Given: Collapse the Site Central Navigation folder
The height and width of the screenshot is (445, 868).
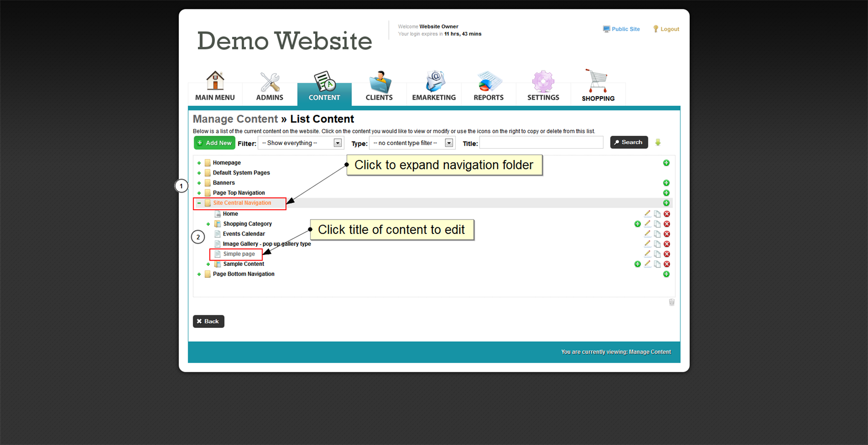Looking at the screenshot, I should 199,203.
